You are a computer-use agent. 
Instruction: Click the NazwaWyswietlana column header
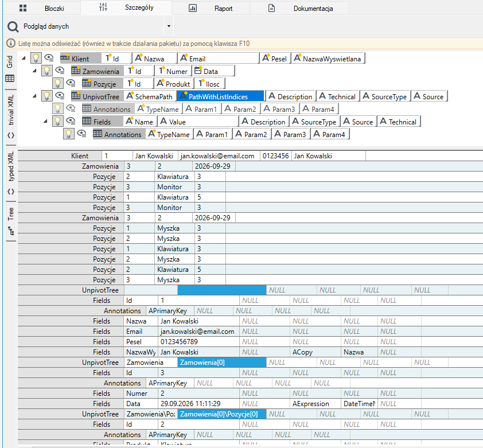(328, 59)
